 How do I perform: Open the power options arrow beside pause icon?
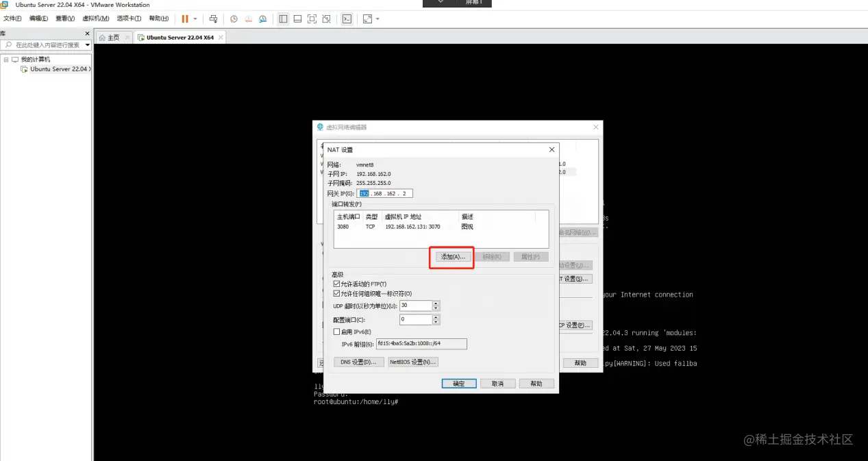[x=195, y=19]
